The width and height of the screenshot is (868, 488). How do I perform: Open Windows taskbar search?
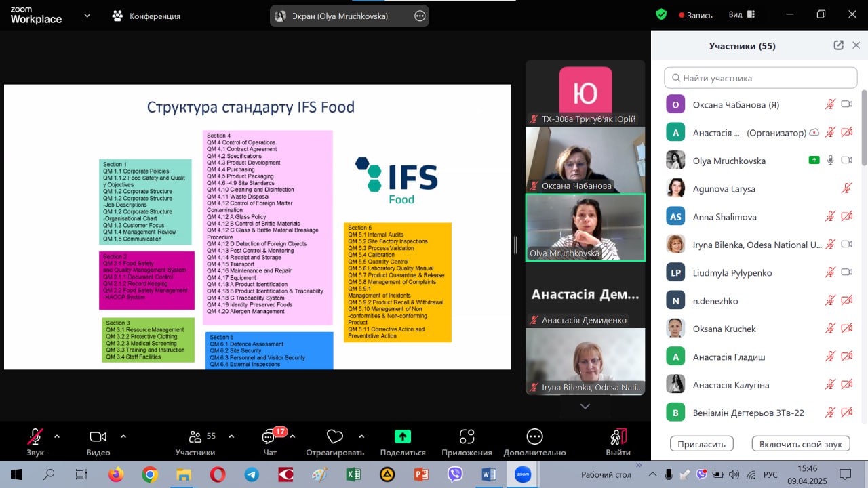49,474
